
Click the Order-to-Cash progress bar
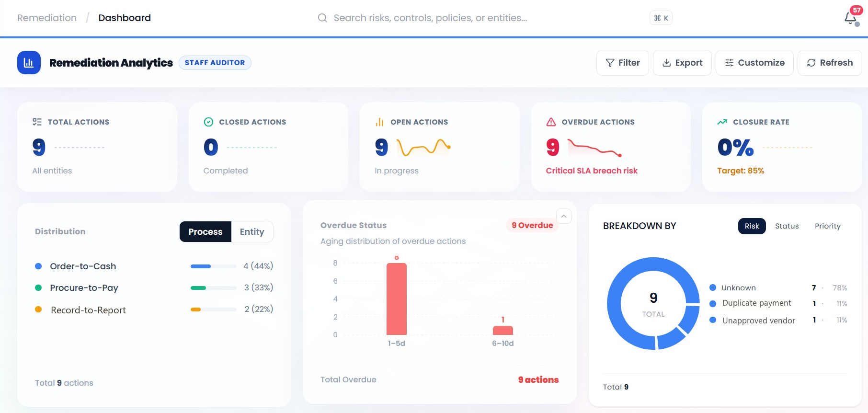tap(214, 266)
